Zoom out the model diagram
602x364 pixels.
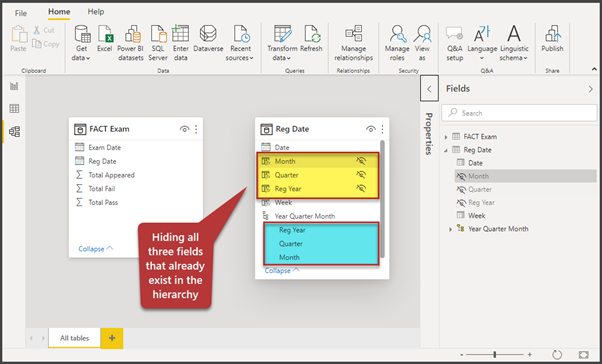coord(462,355)
